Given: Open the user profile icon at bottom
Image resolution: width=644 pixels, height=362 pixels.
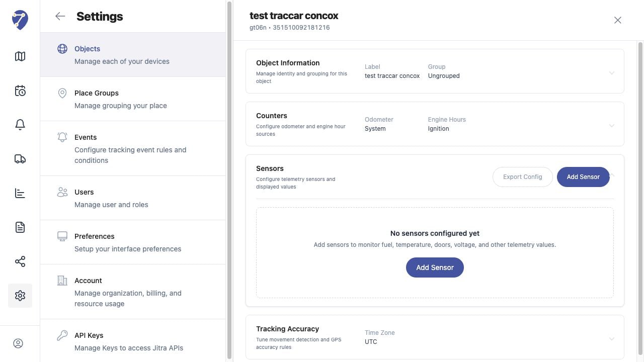Looking at the screenshot, I should pyautogui.click(x=18, y=343).
